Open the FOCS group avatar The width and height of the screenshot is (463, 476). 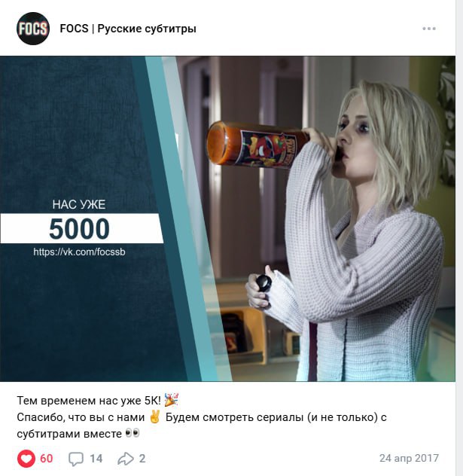[33, 29]
